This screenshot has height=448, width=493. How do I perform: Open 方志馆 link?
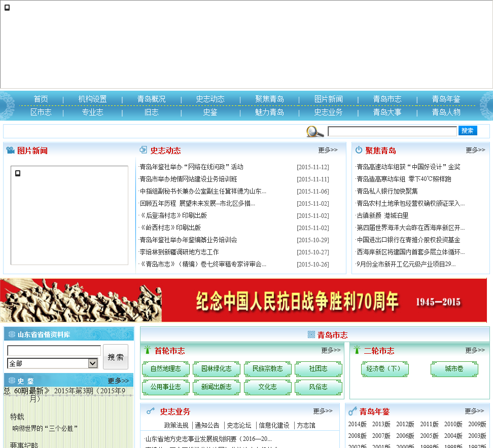tap(306, 425)
